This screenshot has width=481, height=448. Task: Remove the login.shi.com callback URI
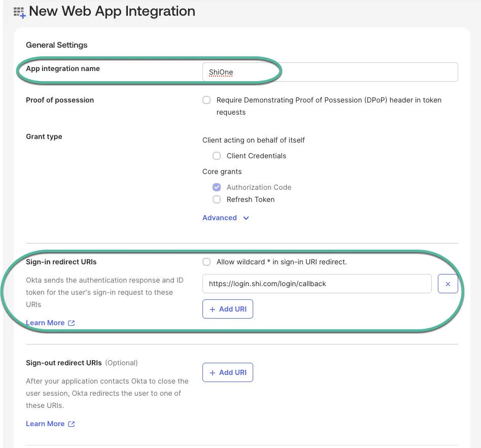(x=448, y=284)
